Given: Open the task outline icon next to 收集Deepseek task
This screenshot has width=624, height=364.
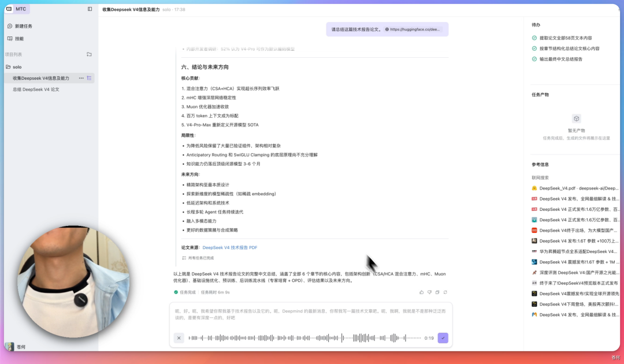Looking at the screenshot, I should coord(89,77).
